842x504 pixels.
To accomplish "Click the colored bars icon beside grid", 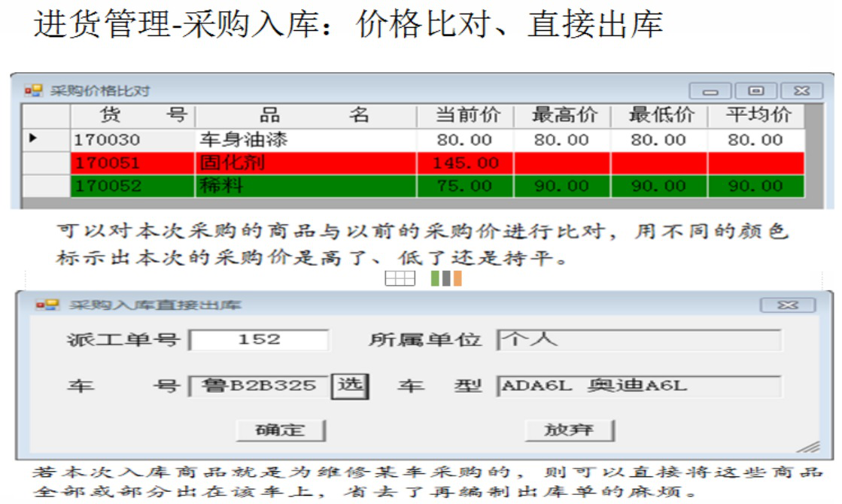I will [x=446, y=278].
